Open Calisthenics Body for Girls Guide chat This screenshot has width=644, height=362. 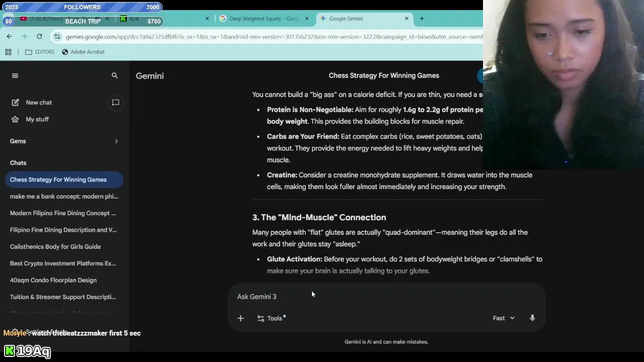pos(64,247)
